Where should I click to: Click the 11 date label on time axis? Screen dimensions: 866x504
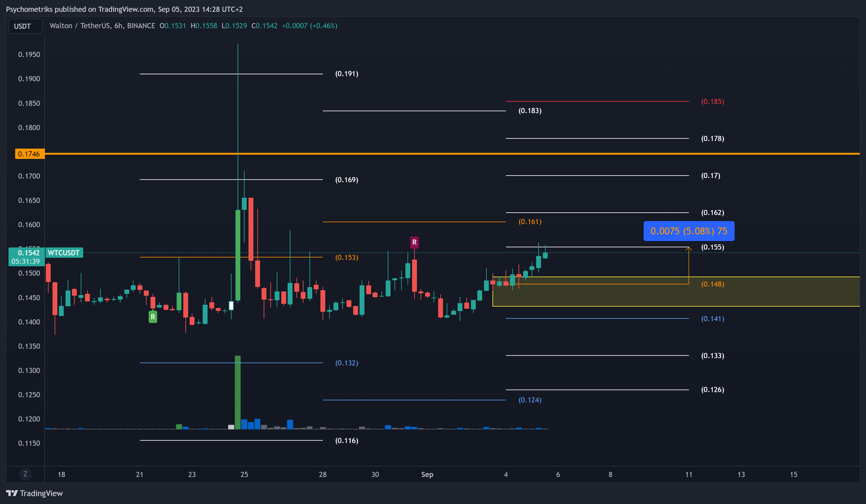(x=689, y=475)
